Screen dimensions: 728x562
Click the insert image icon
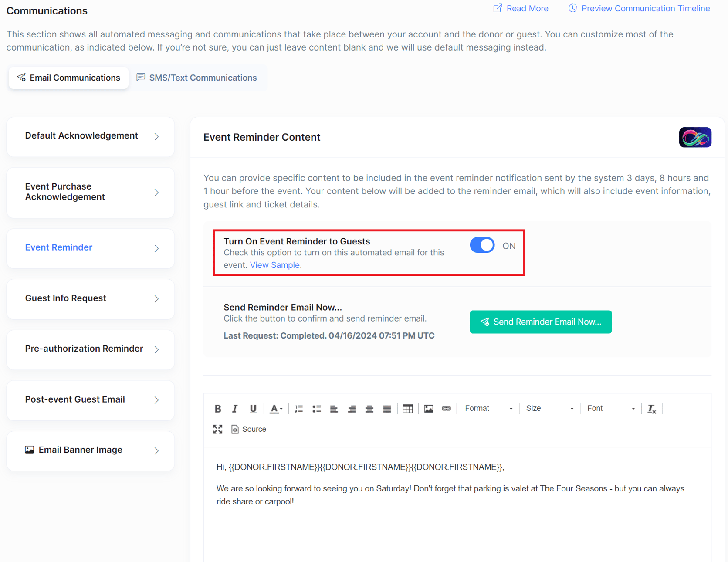429,409
